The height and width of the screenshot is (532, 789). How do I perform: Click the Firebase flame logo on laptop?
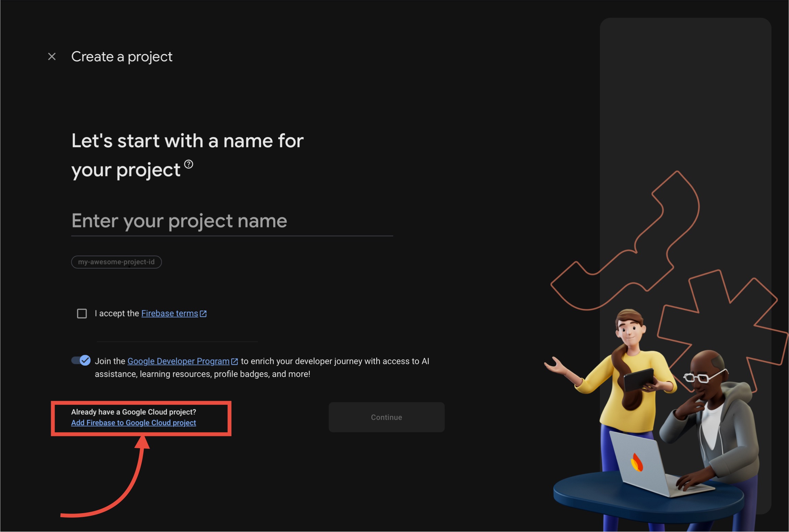[x=637, y=462]
